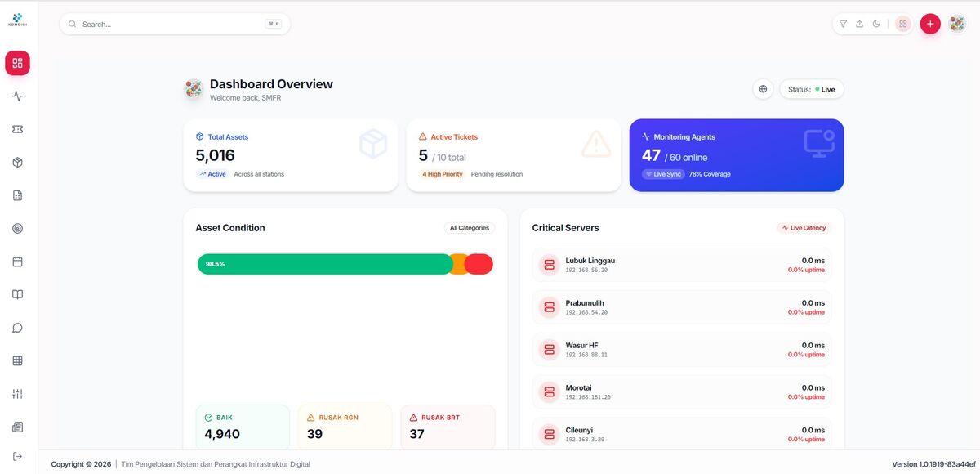
Task: Open the open-book icon in sidebar
Action: [x=17, y=295]
